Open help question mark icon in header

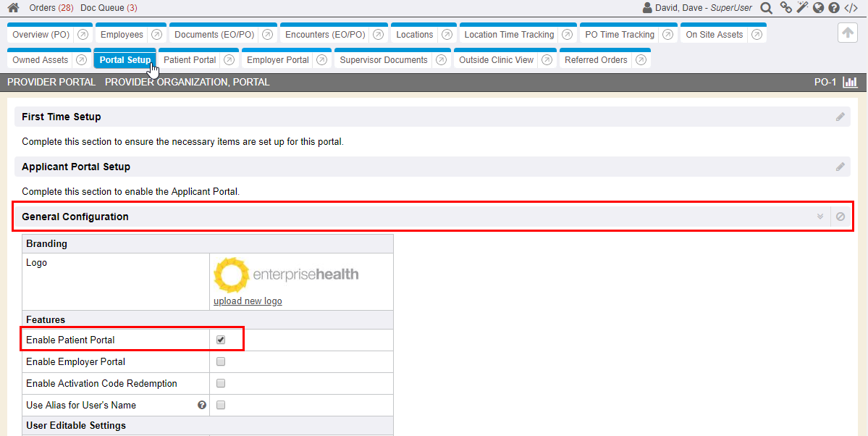tap(834, 8)
